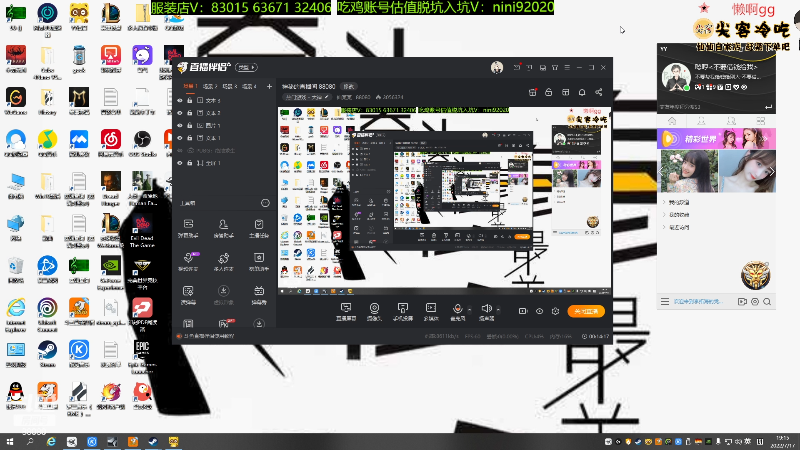Show previous image in YY carousel
This screenshot has width=800, height=450.
point(662,171)
